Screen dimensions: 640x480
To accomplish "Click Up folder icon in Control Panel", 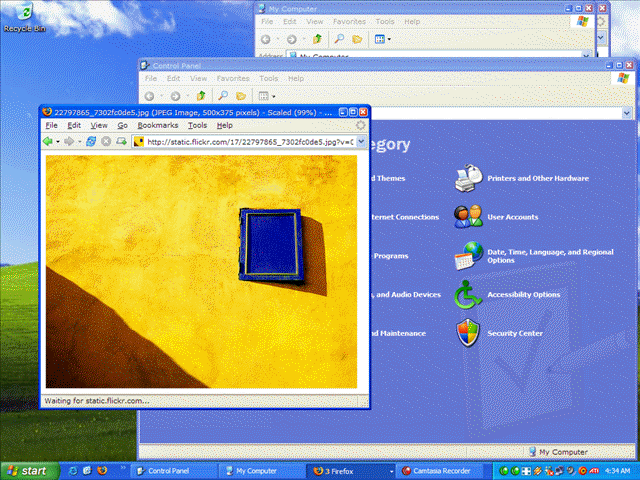I will 201,96.
